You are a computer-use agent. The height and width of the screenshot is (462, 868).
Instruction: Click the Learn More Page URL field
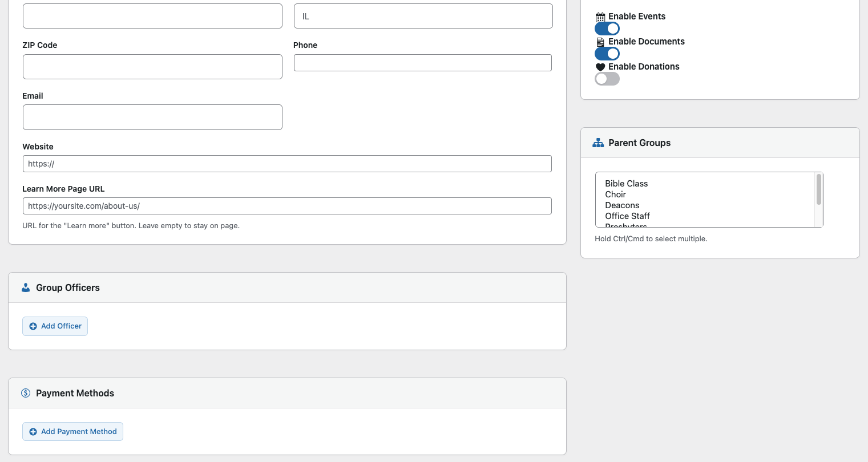[x=287, y=206]
